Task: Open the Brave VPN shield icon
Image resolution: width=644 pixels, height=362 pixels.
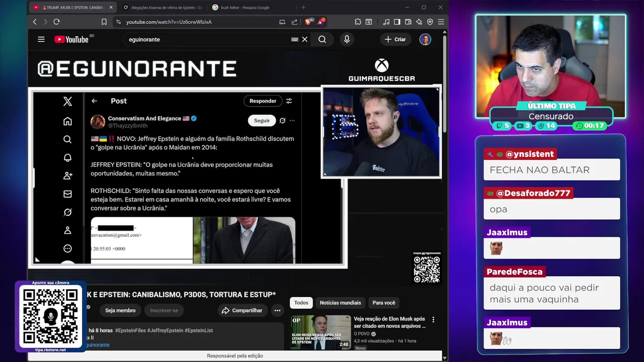Action: coord(430,22)
